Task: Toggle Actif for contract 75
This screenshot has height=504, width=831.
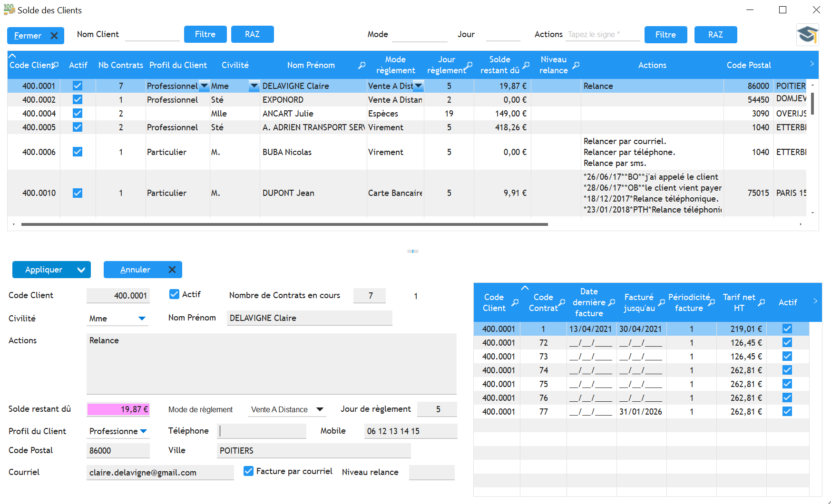Action: pos(787,384)
